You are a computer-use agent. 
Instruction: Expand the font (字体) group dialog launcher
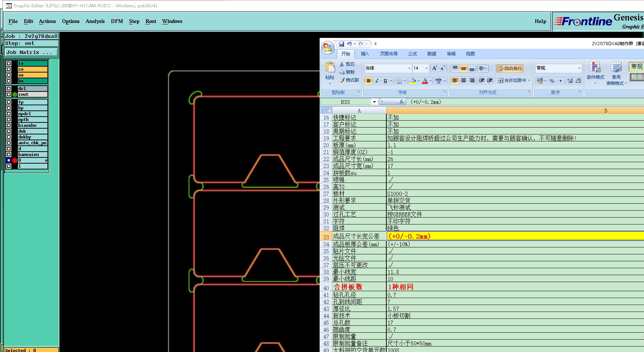(x=445, y=92)
